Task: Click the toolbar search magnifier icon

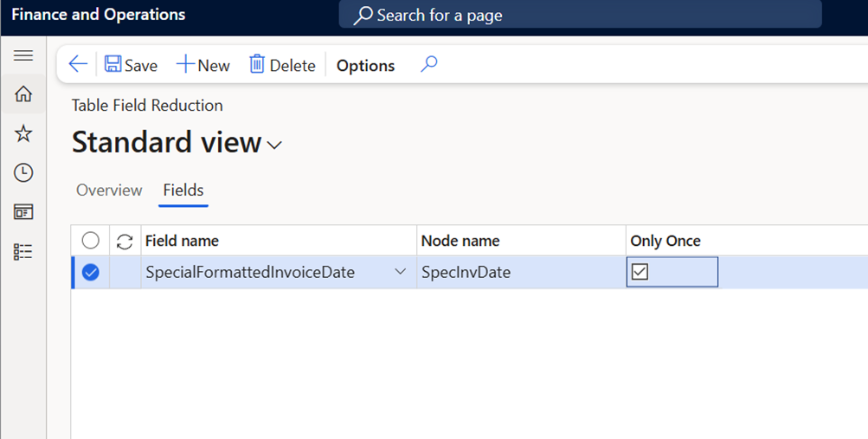Action: [x=428, y=65]
